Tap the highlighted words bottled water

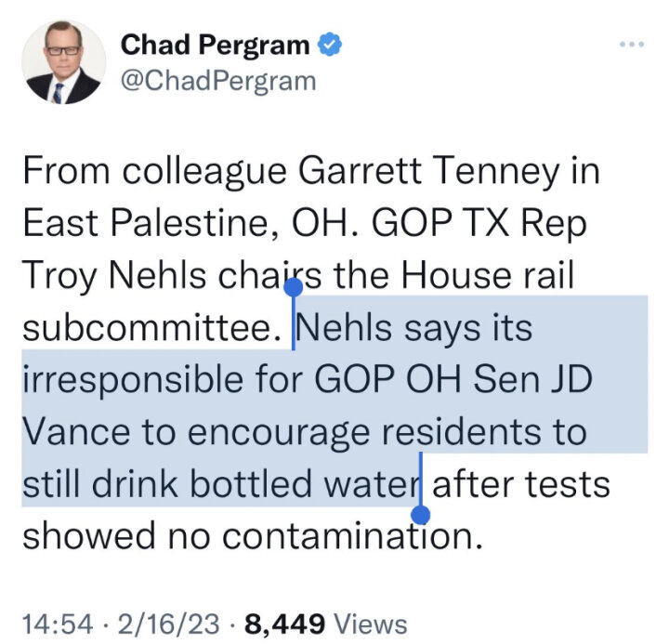[x=320, y=485]
